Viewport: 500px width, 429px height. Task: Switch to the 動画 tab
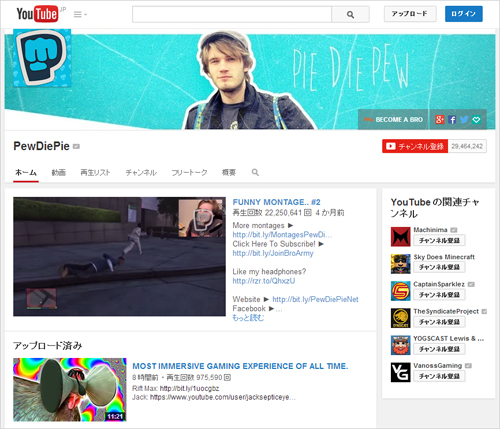click(x=59, y=172)
